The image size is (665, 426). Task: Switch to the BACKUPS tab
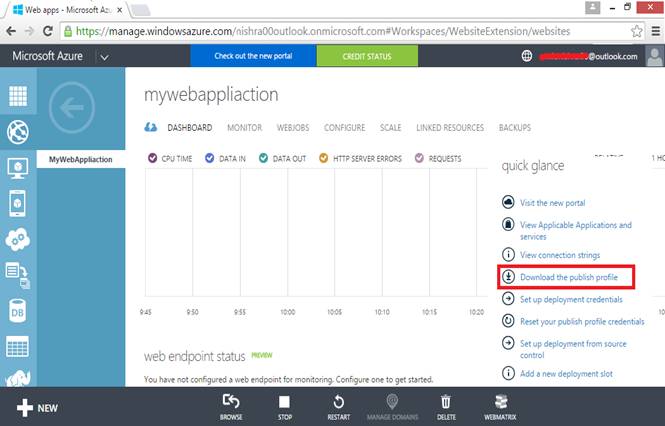[x=515, y=128]
